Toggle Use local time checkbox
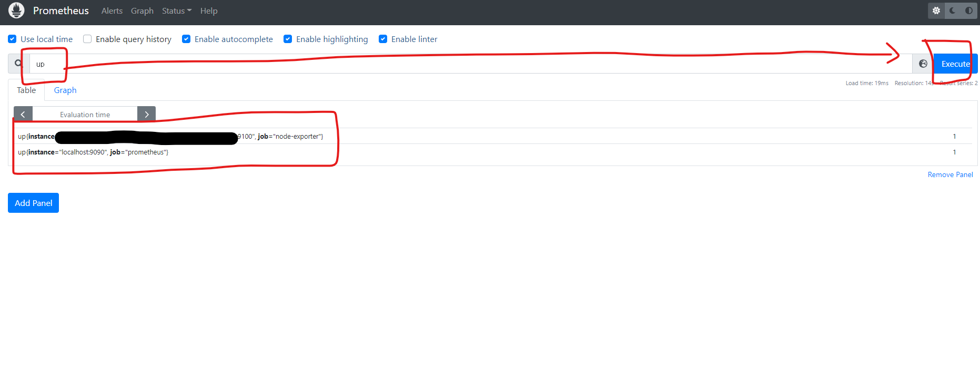This screenshot has height=372, width=980. tap(12, 39)
